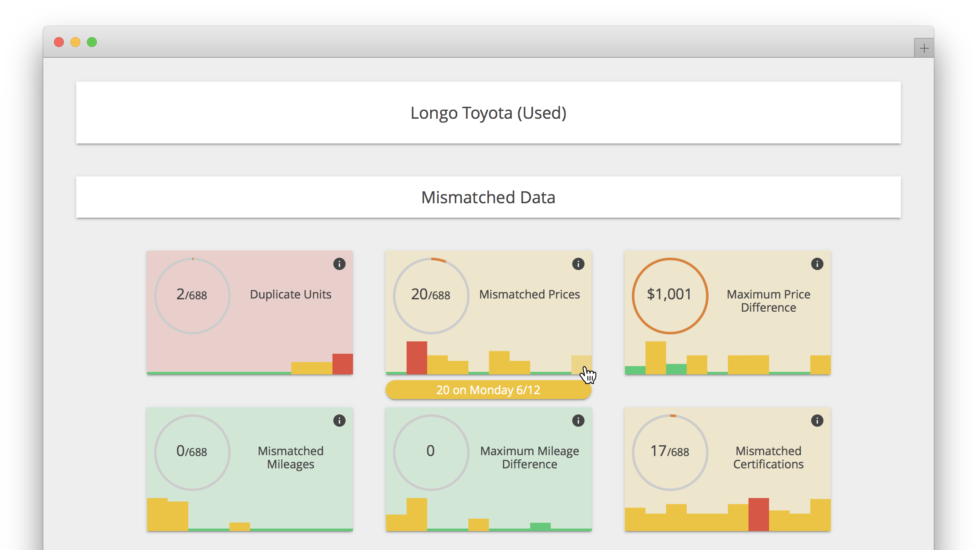Screen dimensions: 980x550
Task: Click the Mismatched Certifications label
Action: [x=769, y=458]
